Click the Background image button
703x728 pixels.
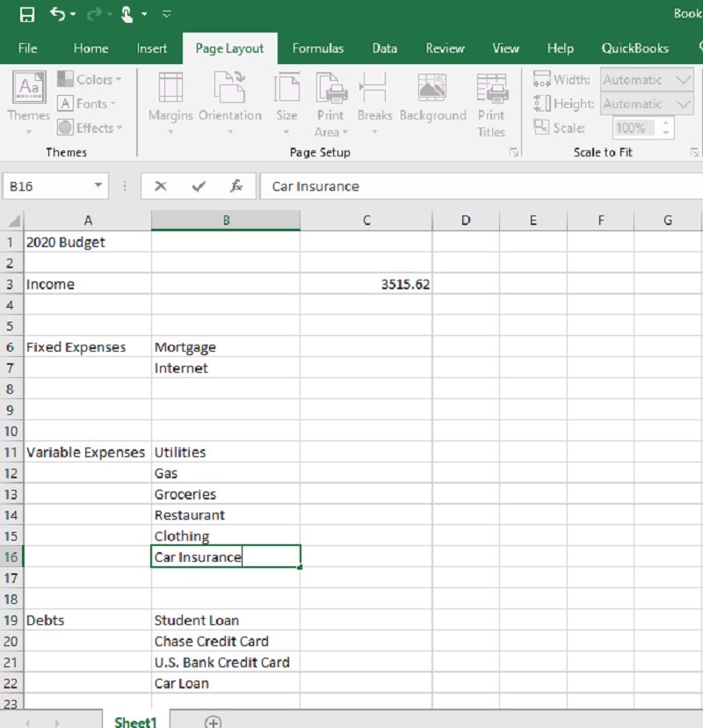tap(432, 98)
